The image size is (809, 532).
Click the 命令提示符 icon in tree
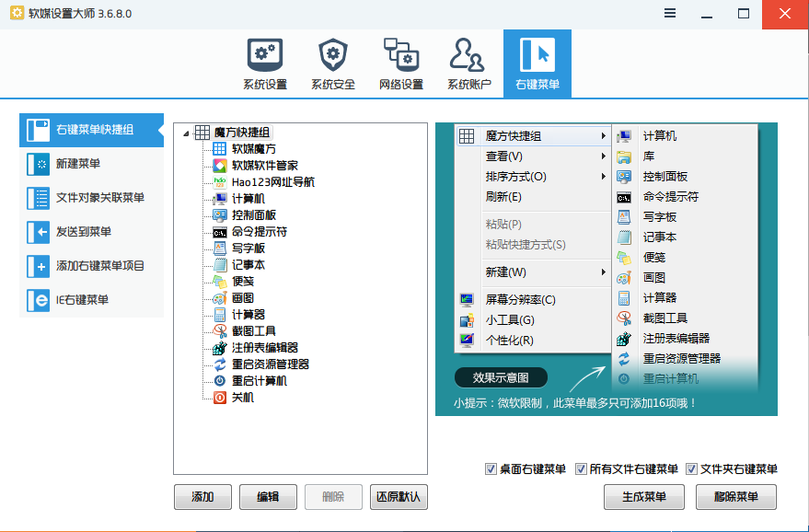219,232
